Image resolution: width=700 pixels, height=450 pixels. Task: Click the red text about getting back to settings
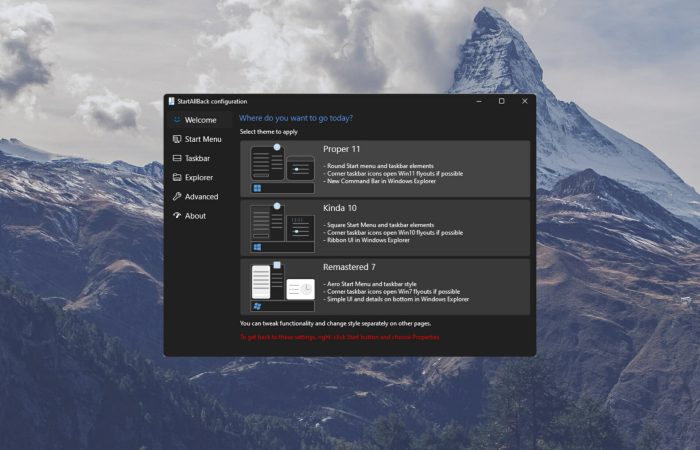[340, 338]
